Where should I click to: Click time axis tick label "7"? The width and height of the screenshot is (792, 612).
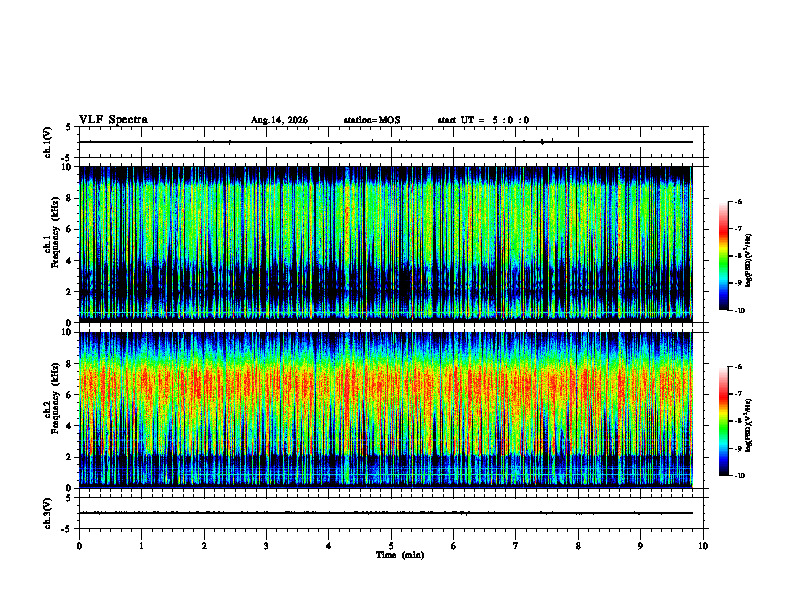[516, 546]
